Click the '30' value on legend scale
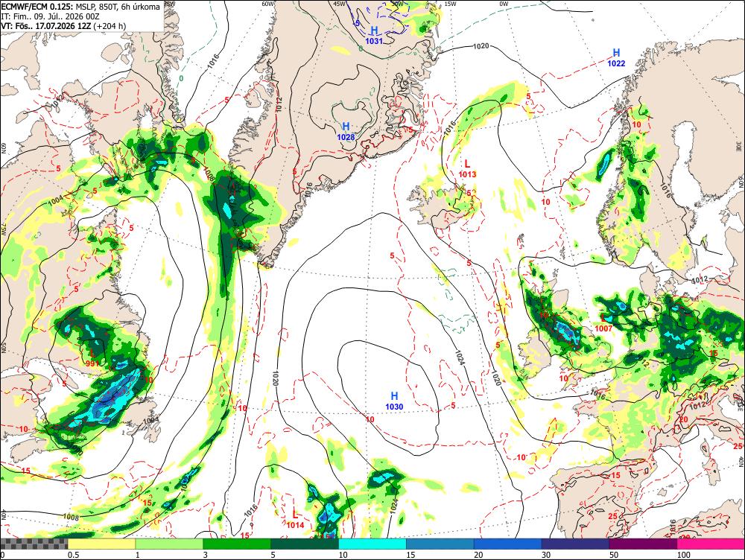This screenshot has width=745, height=560. (x=546, y=555)
